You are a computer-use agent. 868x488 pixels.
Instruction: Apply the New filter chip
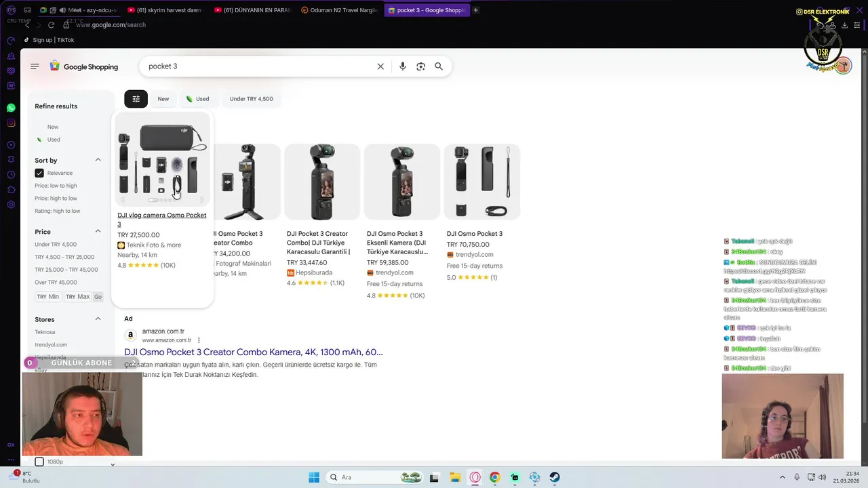[x=163, y=99]
